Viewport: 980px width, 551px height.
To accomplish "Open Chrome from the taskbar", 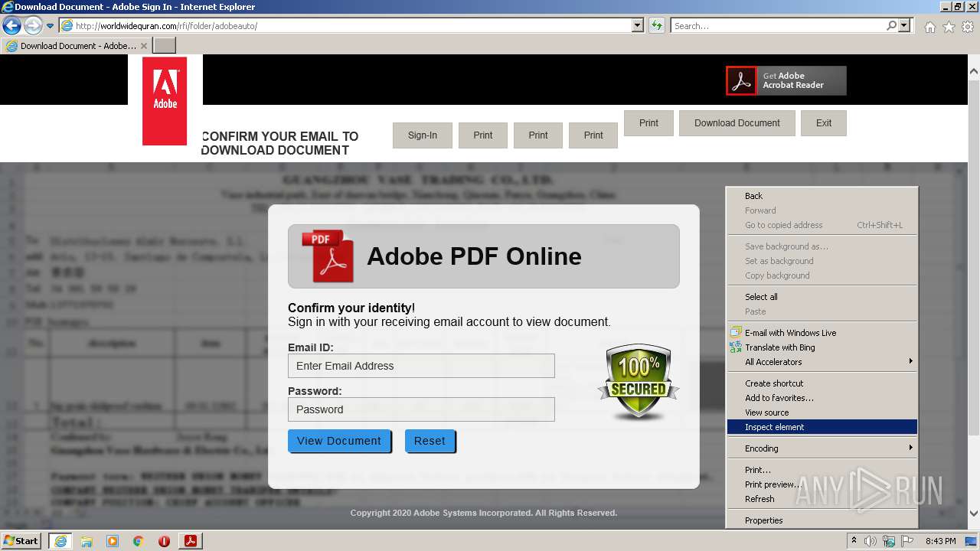I will pyautogui.click(x=138, y=541).
